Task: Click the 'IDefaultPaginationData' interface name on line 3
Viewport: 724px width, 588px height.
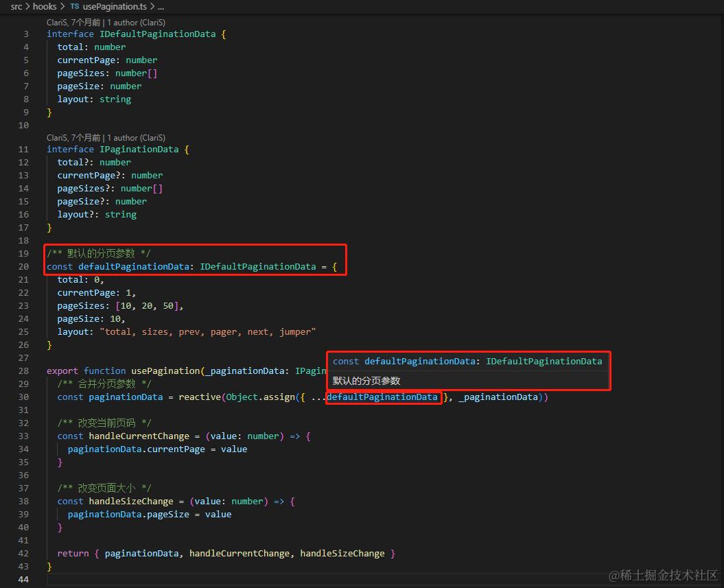Action: tap(157, 34)
